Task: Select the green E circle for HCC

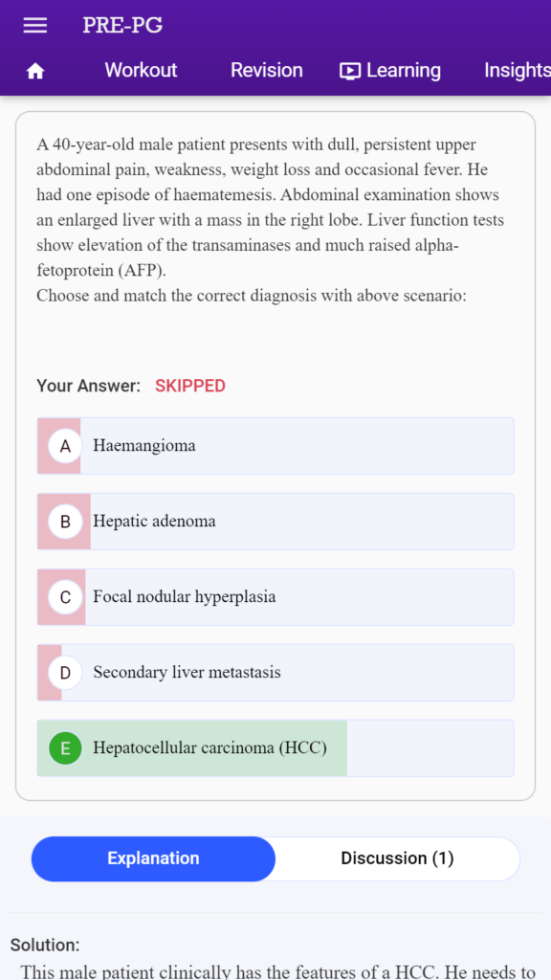Action: tap(65, 748)
